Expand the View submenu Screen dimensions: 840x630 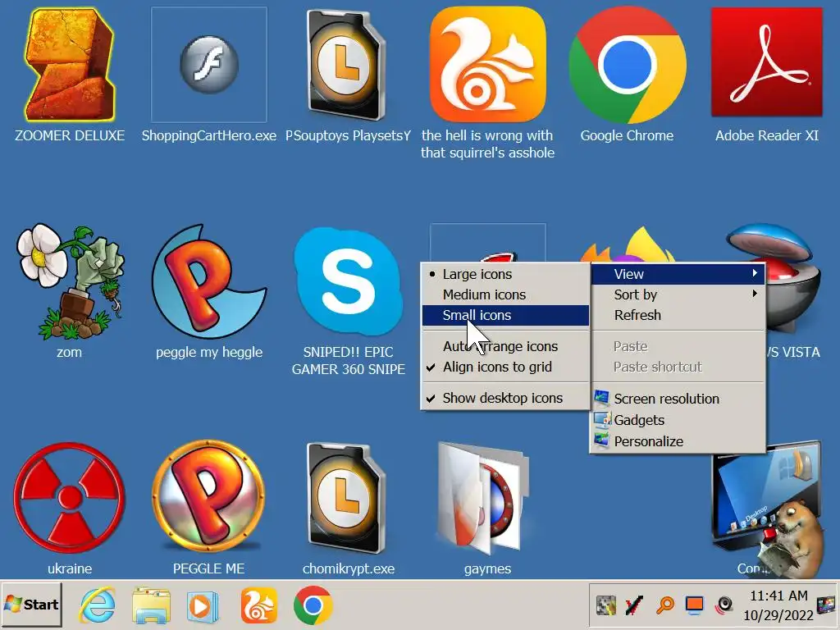point(678,274)
